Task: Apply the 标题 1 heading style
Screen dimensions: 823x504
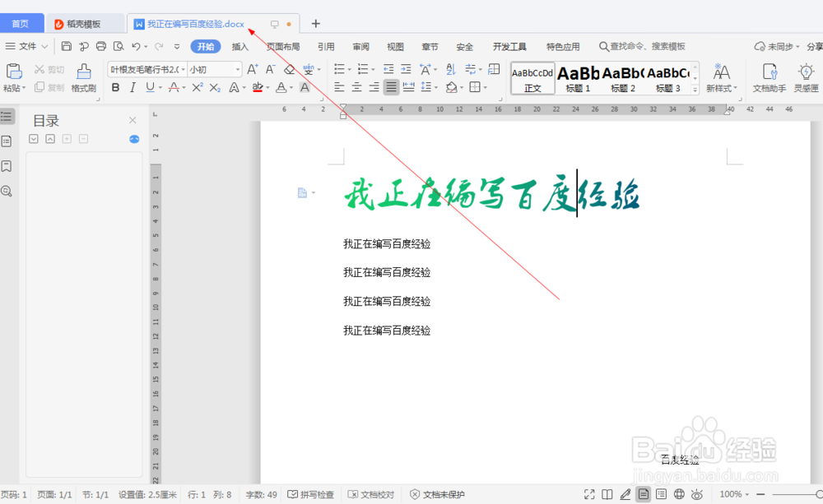Action: click(578, 78)
